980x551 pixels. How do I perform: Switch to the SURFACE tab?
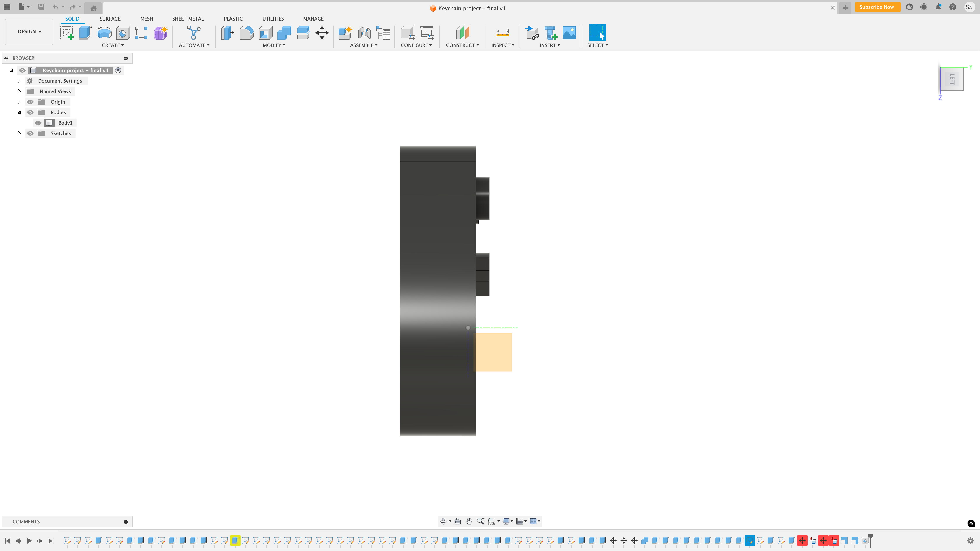point(110,19)
